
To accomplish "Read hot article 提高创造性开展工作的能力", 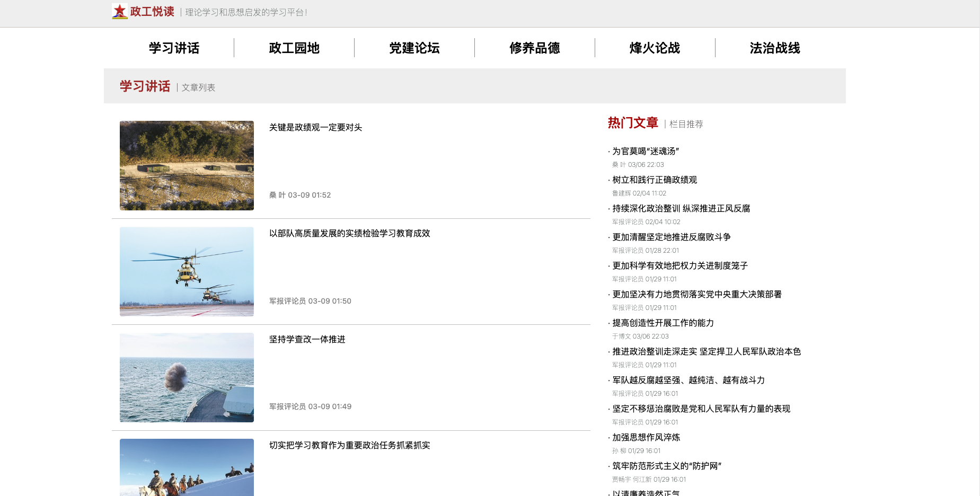I will pos(663,323).
